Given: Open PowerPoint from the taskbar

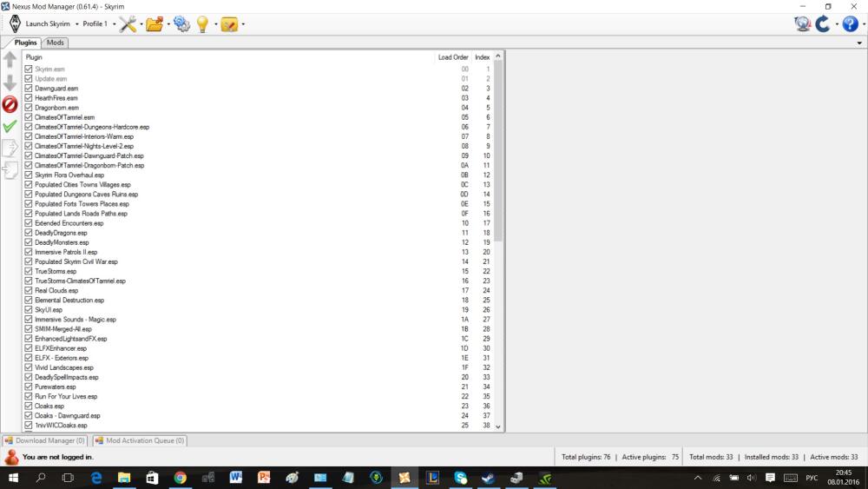Looking at the screenshot, I should (264, 478).
